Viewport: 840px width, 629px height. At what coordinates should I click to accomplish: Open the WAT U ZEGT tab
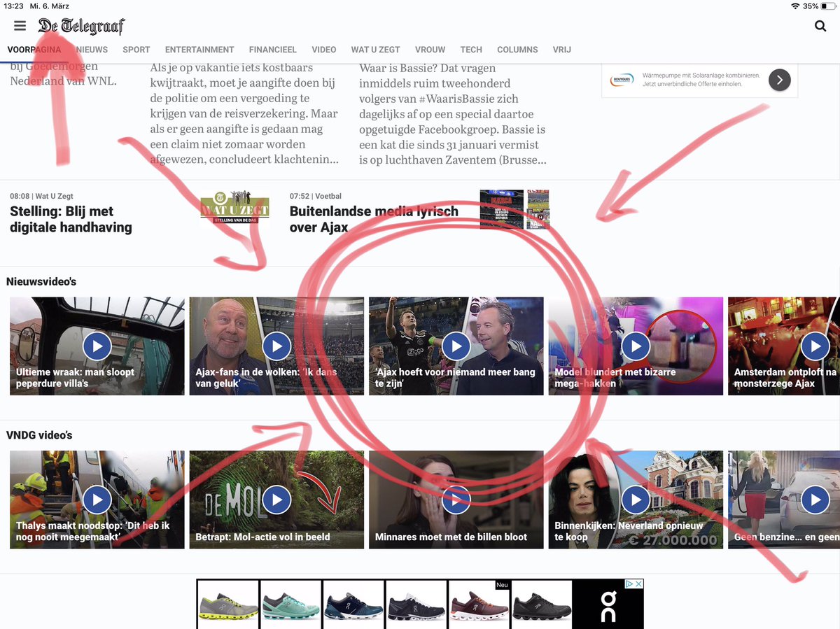click(376, 50)
